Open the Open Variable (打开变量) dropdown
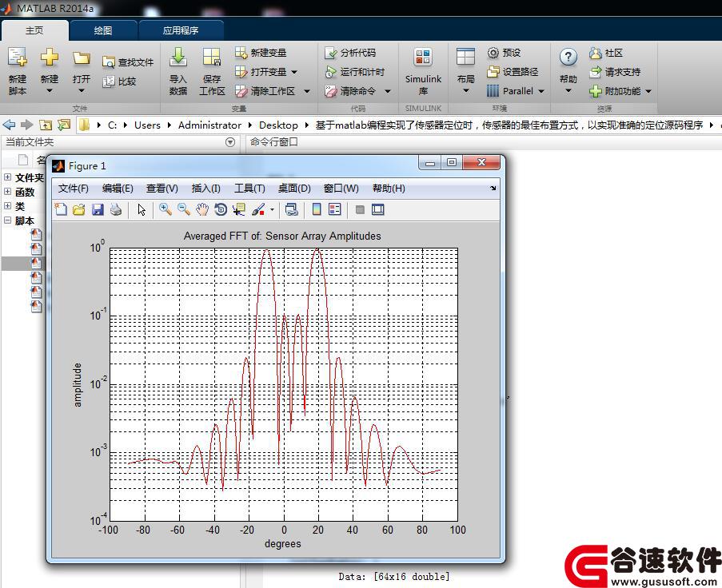Viewport: 722px width, 588px height. pyautogui.click(x=294, y=72)
